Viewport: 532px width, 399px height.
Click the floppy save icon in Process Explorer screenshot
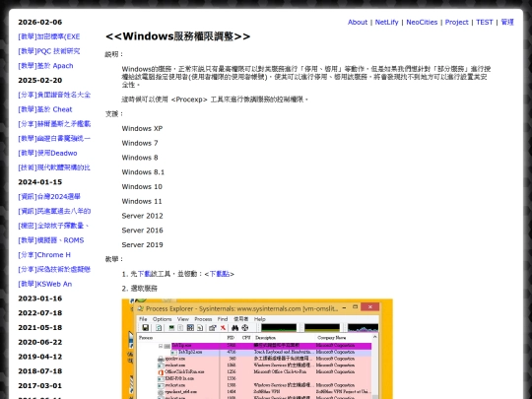pyautogui.click(x=145, y=328)
